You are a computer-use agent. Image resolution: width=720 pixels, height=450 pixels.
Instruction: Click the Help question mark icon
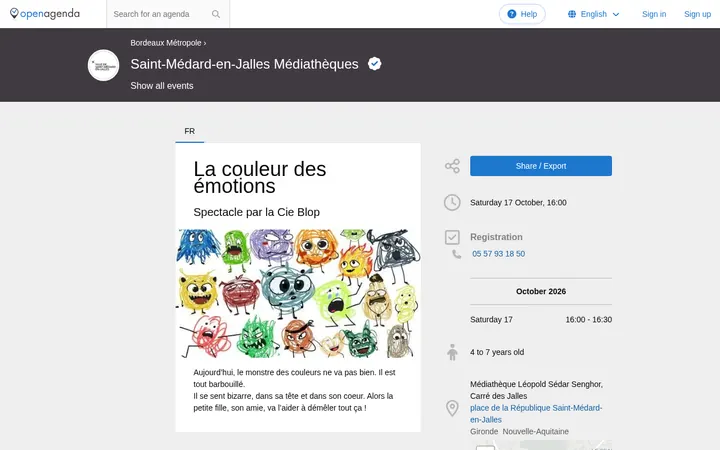[x=512, y=14]
